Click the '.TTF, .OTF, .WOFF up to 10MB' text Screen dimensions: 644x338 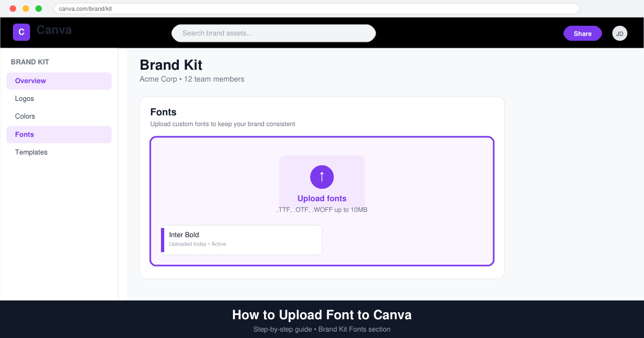[322, 210]
